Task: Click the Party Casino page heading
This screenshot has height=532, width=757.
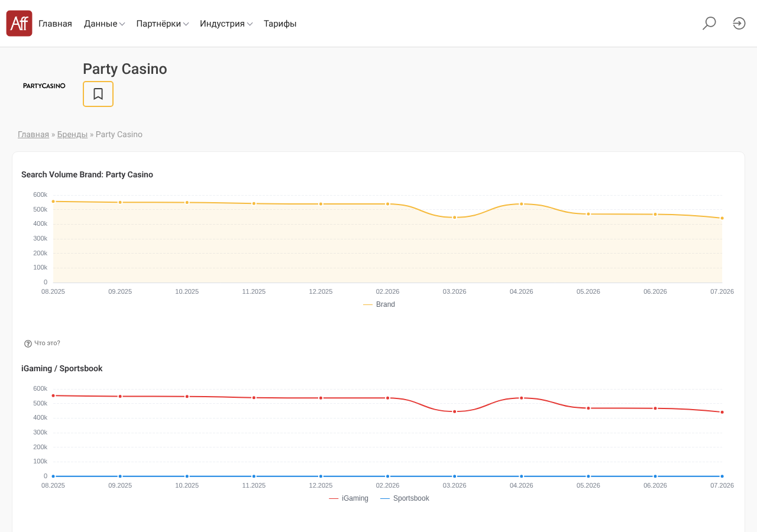Action: tap(125, 69)
